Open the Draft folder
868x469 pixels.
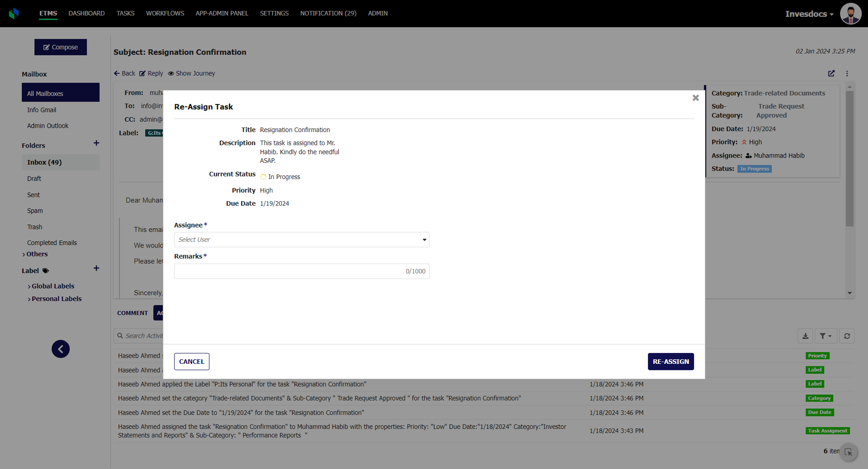[34, 178]
